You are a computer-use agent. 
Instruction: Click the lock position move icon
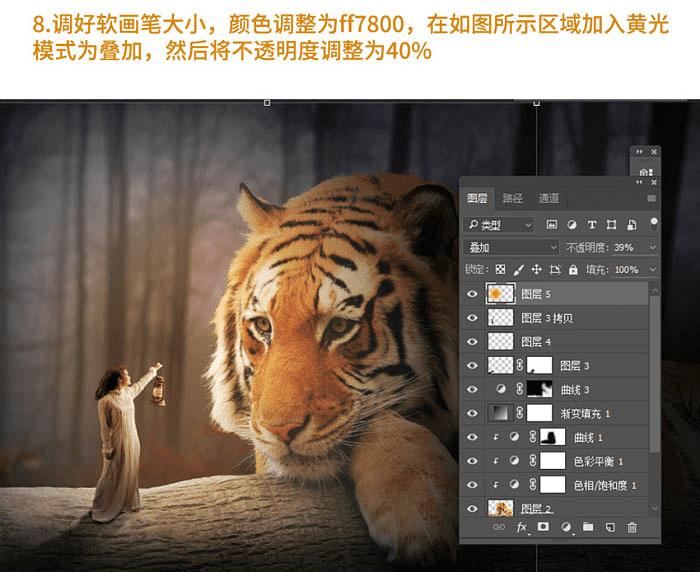tap(537, 269)
